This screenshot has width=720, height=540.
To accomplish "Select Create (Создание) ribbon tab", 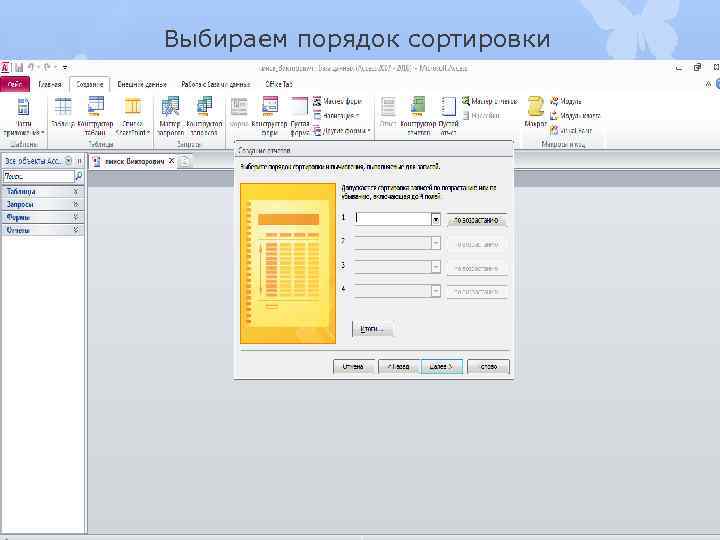I will [x=89, y=84].
